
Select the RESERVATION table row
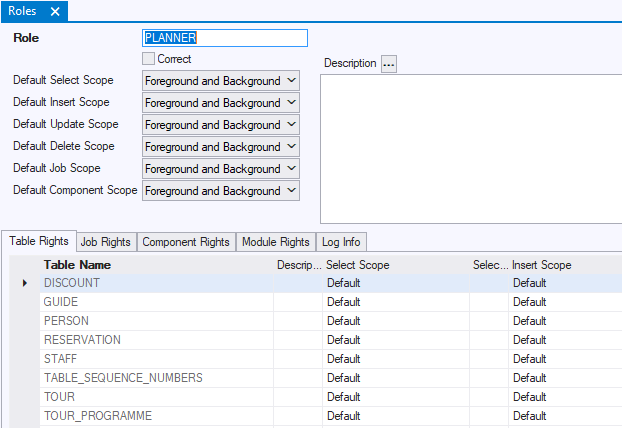(82, 340)
